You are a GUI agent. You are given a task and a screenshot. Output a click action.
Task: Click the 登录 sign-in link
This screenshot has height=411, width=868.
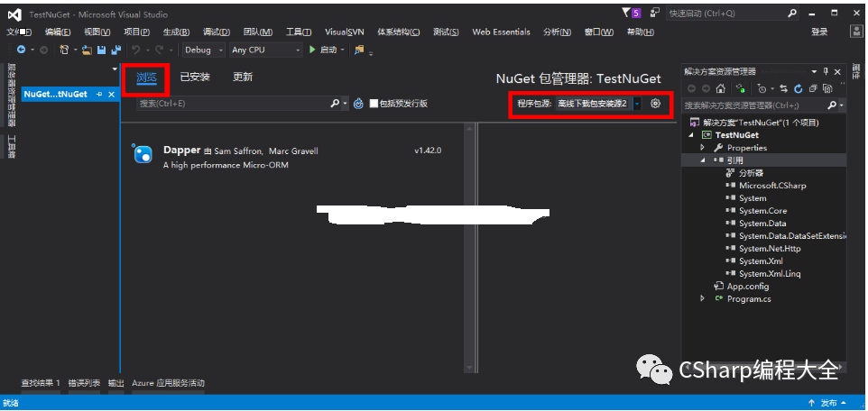tap(820, 32)
